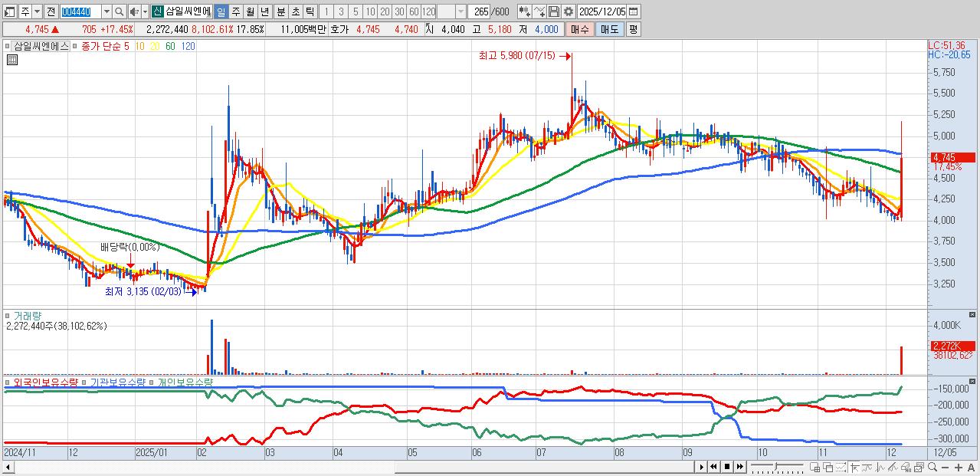
Task: Click the 60 moving average green label
Action: pos(170,46)
